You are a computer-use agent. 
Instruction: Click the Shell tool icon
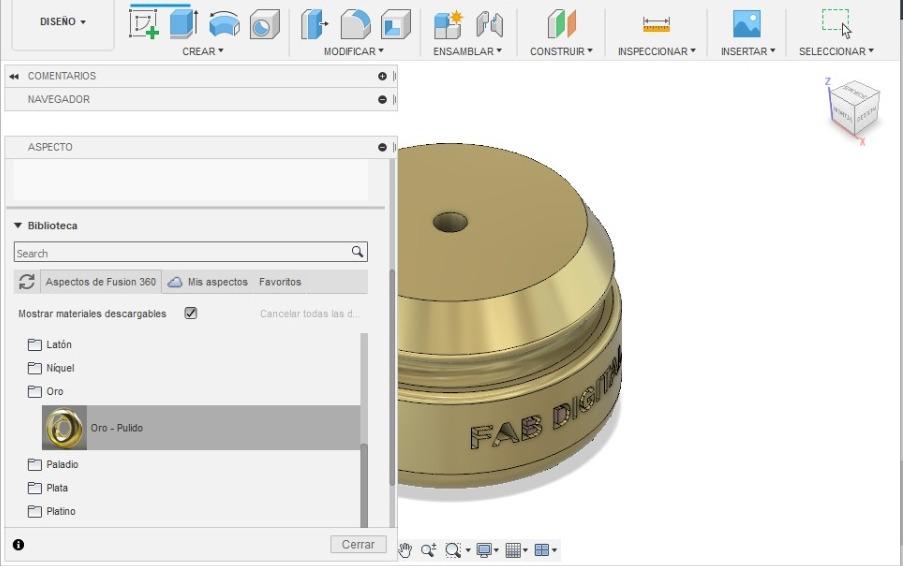coord(396,25)
